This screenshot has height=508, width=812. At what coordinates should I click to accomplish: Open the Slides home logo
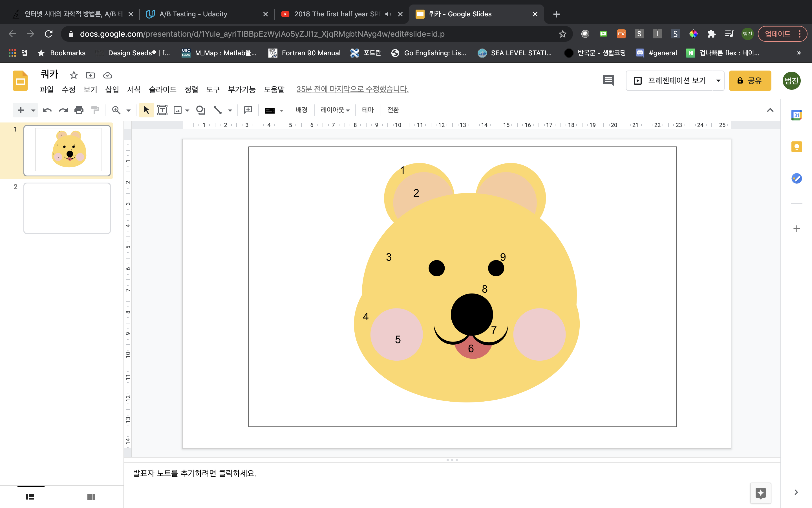pos(20,81)
